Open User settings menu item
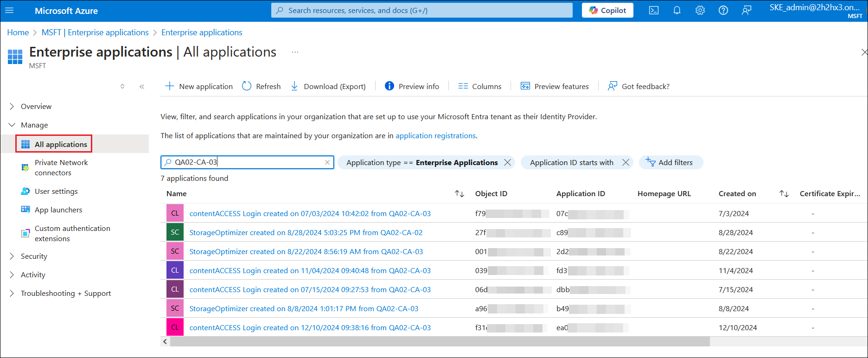Viewport: 868px width, 358px height. 56,192
